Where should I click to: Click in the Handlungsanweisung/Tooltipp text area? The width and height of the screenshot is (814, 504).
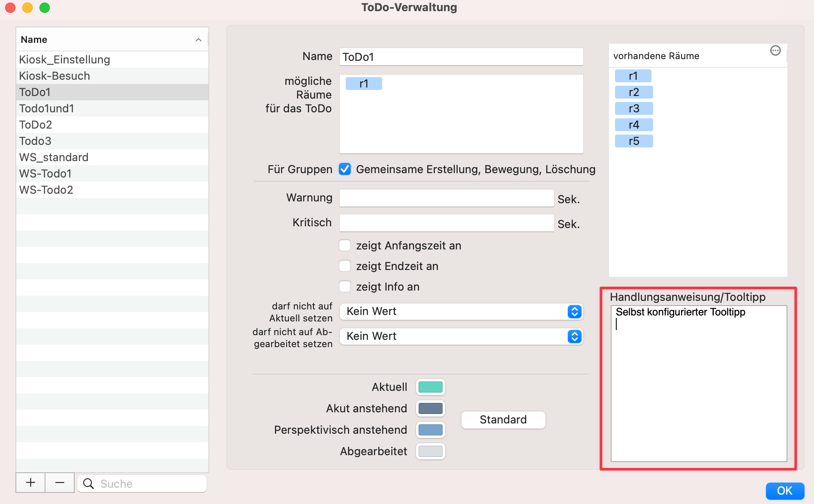point(699,383)
